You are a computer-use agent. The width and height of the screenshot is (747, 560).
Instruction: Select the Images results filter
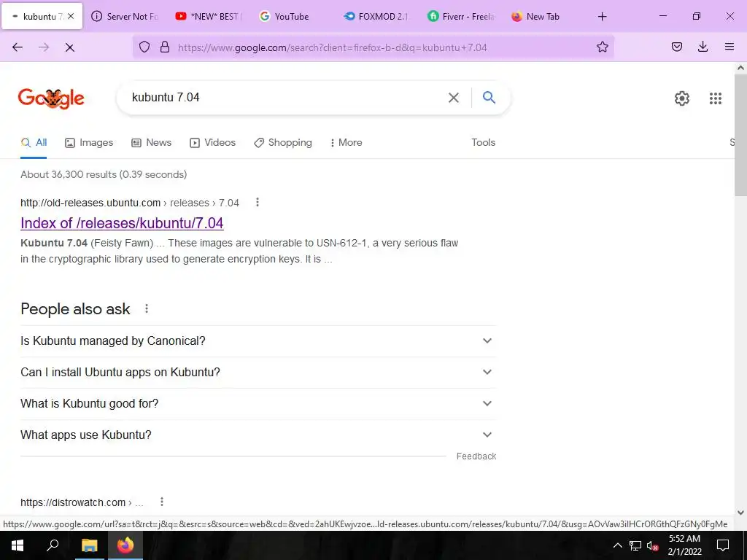point(89,142)
